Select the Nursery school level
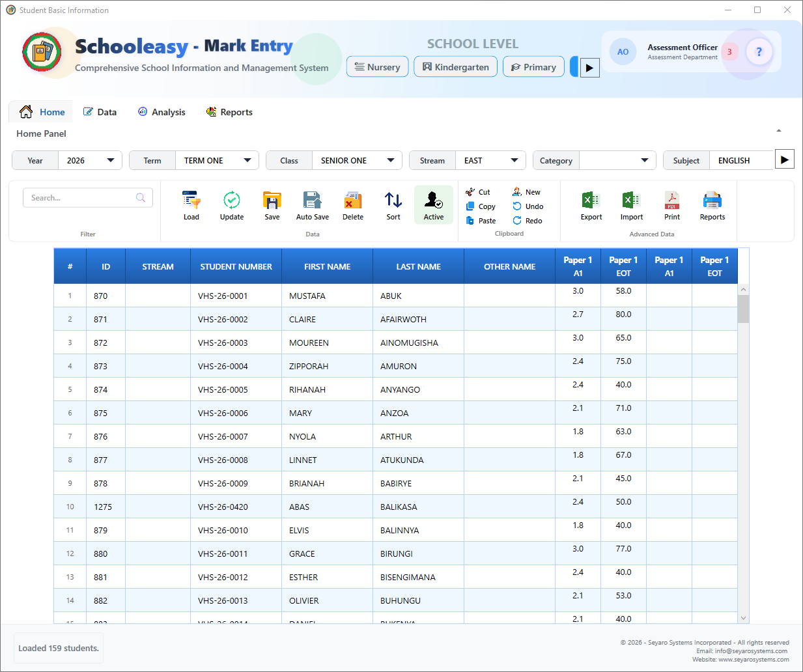 [x=378, y=67]
